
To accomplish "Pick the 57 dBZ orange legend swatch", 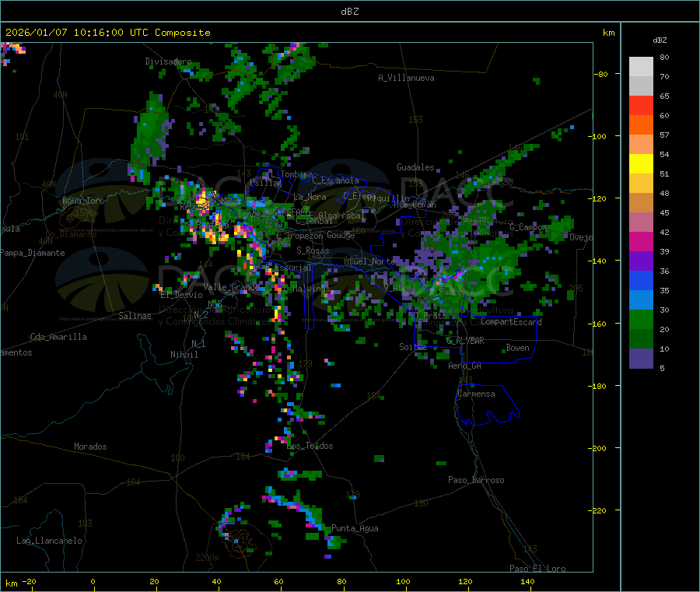I will pos(641,124).
